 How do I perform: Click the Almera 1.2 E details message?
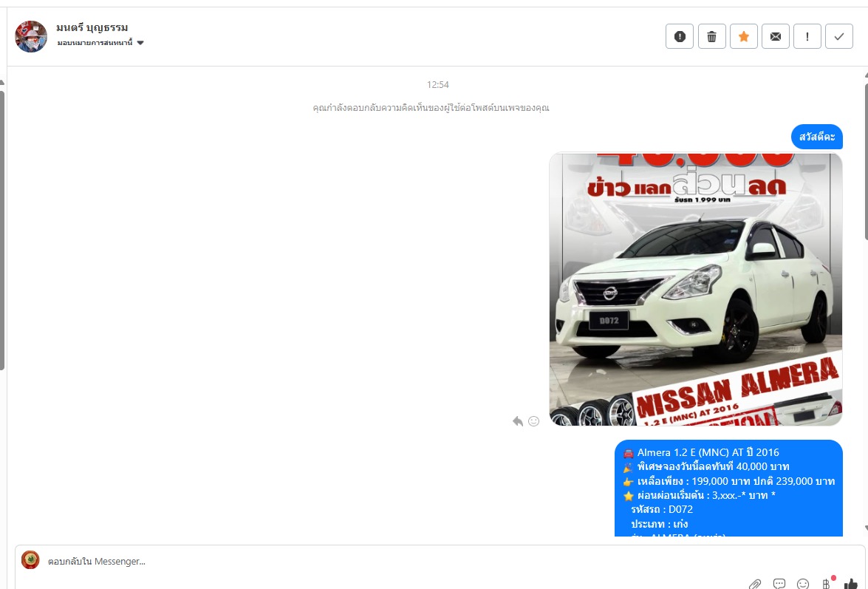tap(728, 488)
